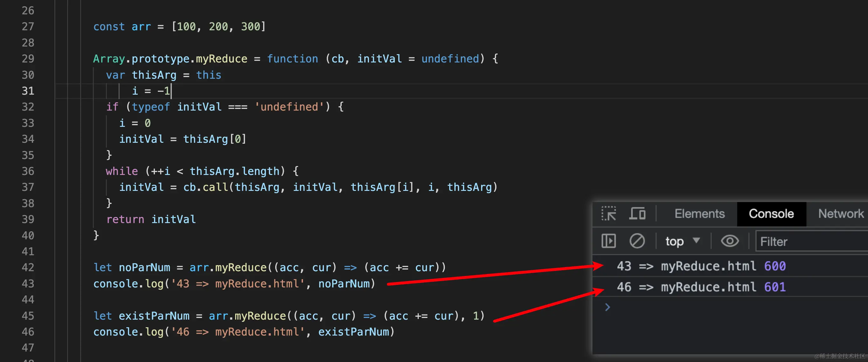Click the logged value 600
868x362 pixels.
point(775,266)
